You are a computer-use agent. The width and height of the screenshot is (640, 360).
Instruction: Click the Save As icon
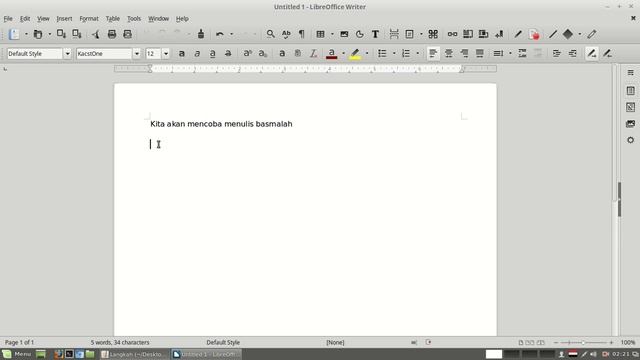coord(77,34)
